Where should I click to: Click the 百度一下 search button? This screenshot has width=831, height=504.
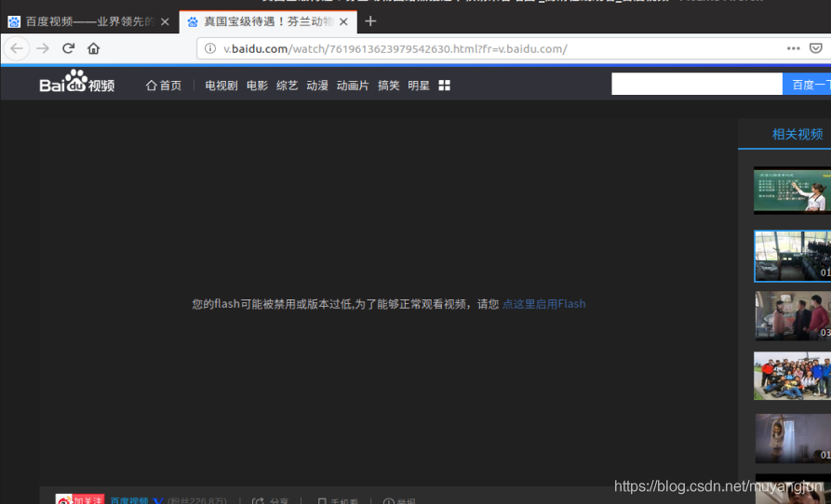pyautogui.click(x=807, y=85)
